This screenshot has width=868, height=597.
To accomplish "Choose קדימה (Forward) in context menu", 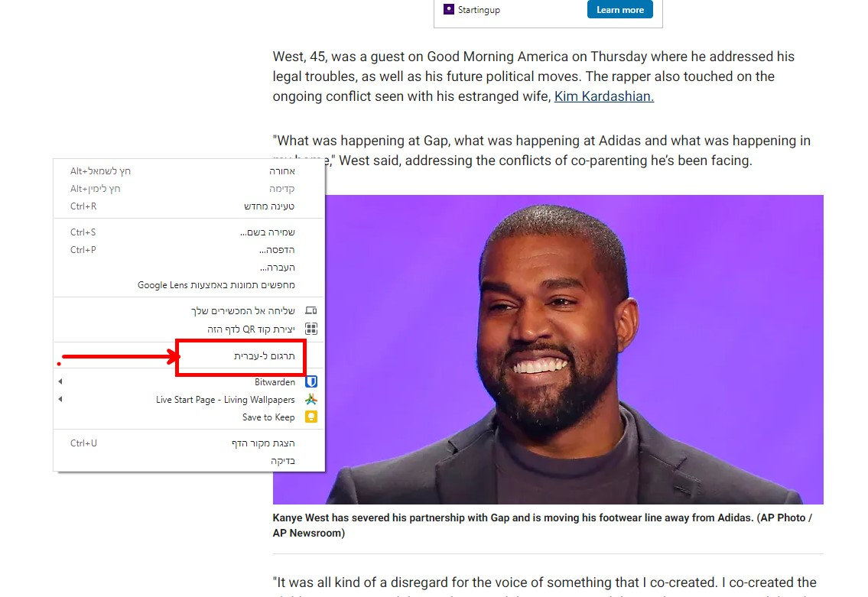I will pyautogui.click(x=189, y=189).
